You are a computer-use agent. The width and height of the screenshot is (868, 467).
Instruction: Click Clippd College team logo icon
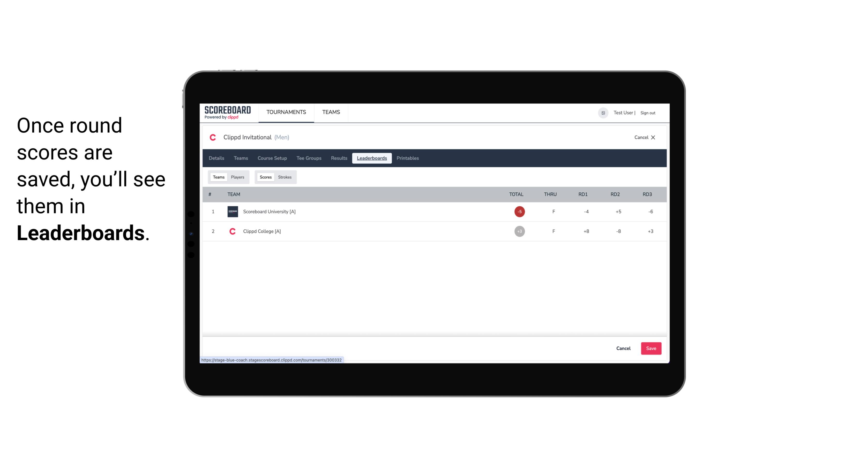point(232,231)
